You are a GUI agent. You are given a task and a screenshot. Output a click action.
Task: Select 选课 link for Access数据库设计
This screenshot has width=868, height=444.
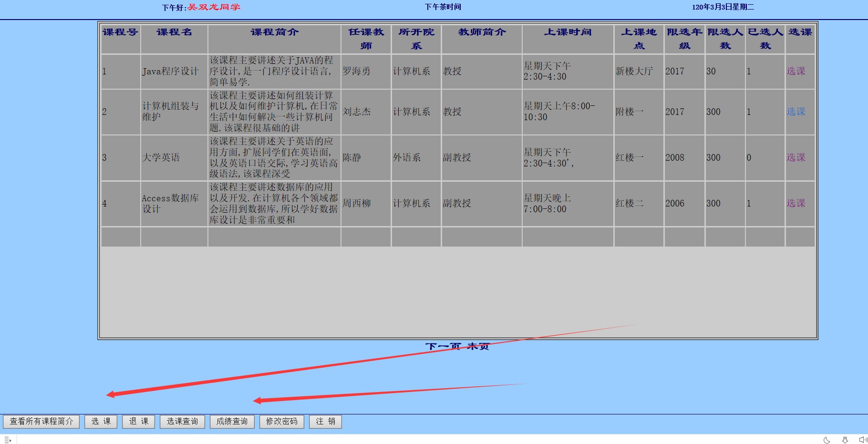[796, 203]
